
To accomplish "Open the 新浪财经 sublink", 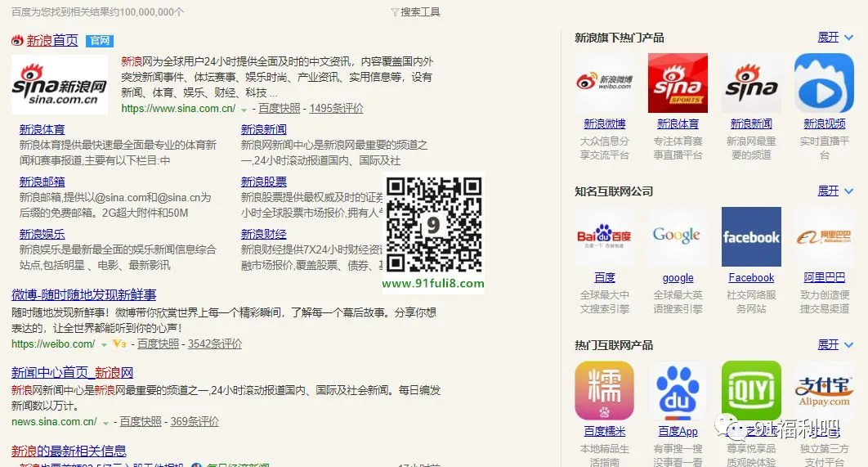I will pyautogui.click(x=263, y=234).
